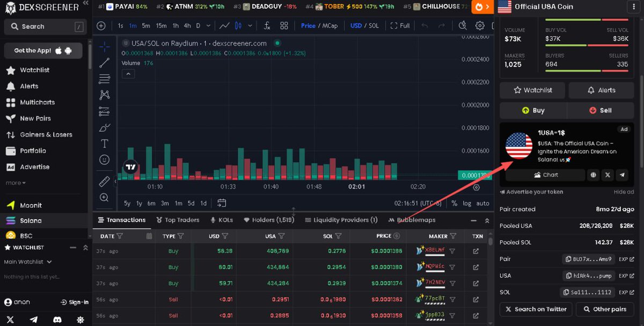Screen dimensions: 644x326
Task: Toggle price column currency symbol
Action: 397,236
